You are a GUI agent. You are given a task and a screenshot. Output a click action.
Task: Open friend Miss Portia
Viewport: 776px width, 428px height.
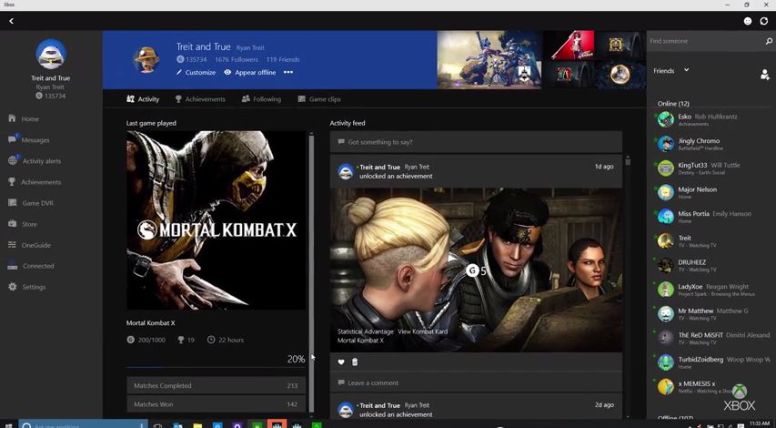pos(711,216)
